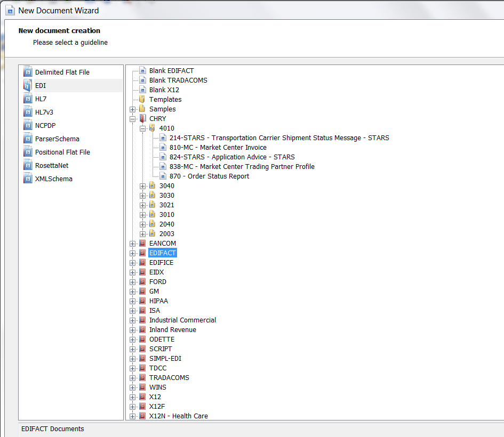
Task: Click the NCPDP icon in the sidebar
Action: 28,125
